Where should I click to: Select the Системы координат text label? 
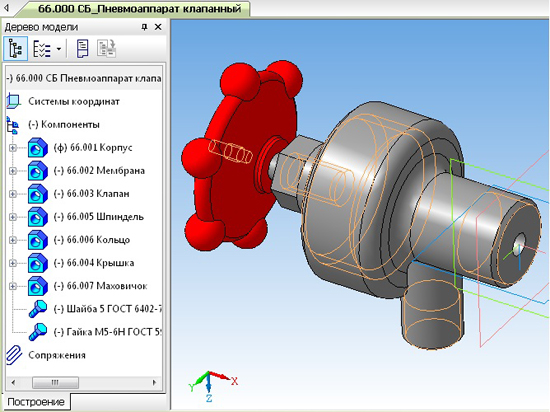coord(74,102)
